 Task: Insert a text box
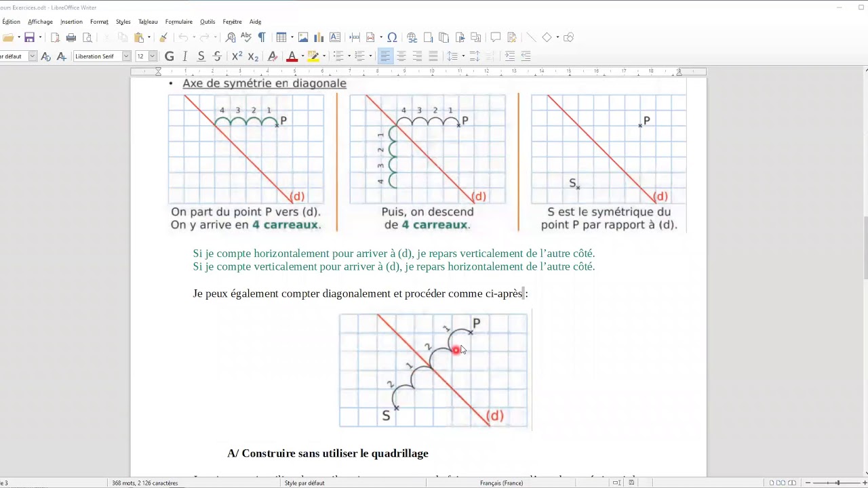click(335, 38)
